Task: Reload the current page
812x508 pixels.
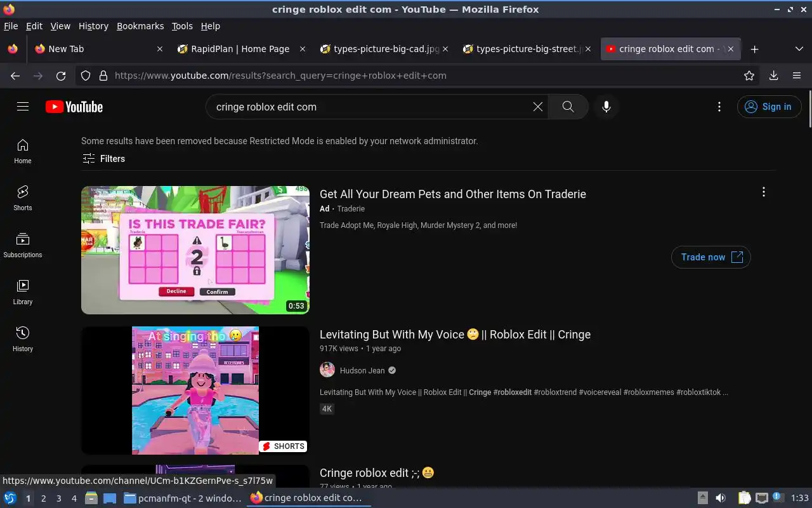Action: pos(61,76)
